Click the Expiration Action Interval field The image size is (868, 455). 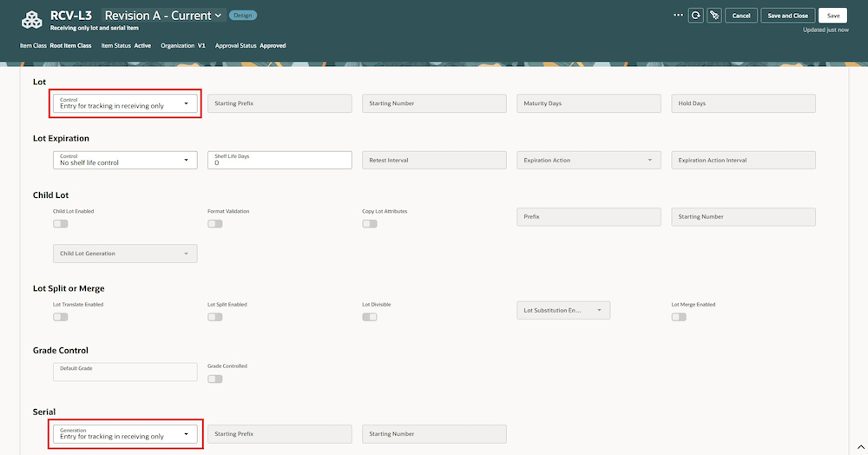744,160
